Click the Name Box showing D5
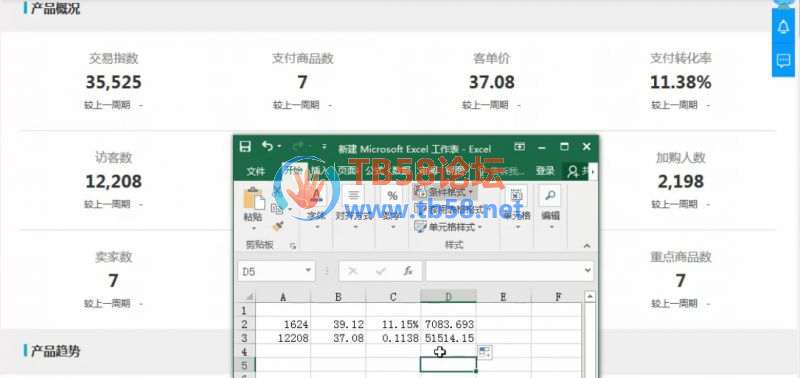The width and height of the screenshot is (800, 378). (271, 271)
